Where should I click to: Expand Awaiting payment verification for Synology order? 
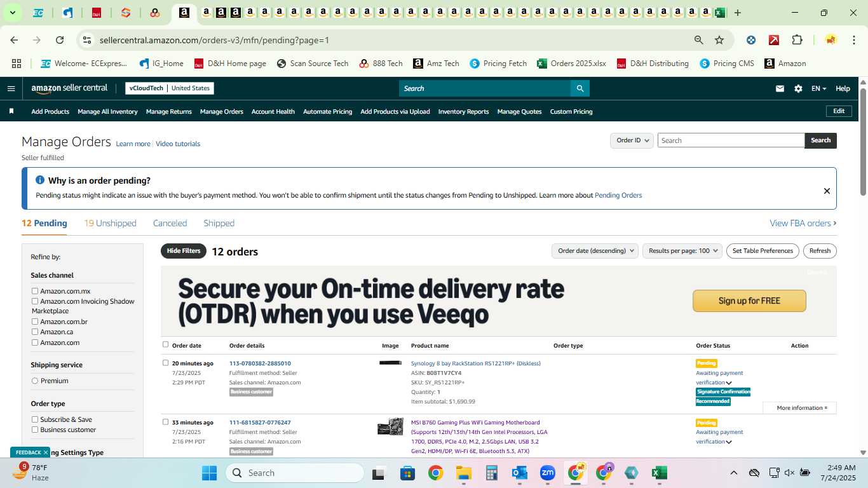click(x=729, y=383)
